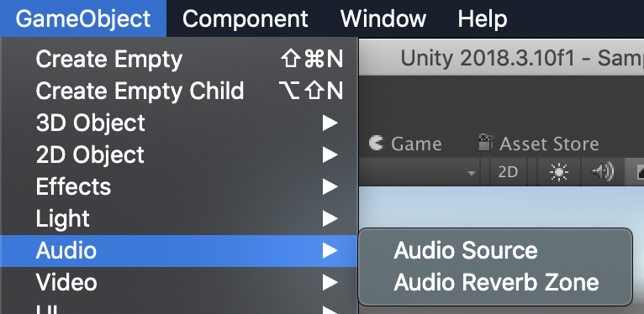The width and height of the screenshot is (644, 314).
Task: Toggle scene audio speaker icon
Action: click(602, 172)
